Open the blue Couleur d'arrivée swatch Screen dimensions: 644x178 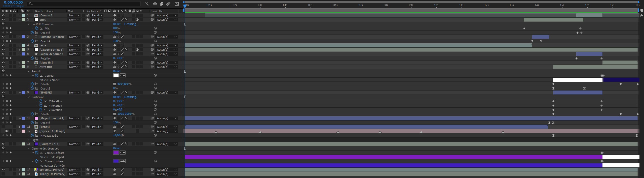click(116, 161)
